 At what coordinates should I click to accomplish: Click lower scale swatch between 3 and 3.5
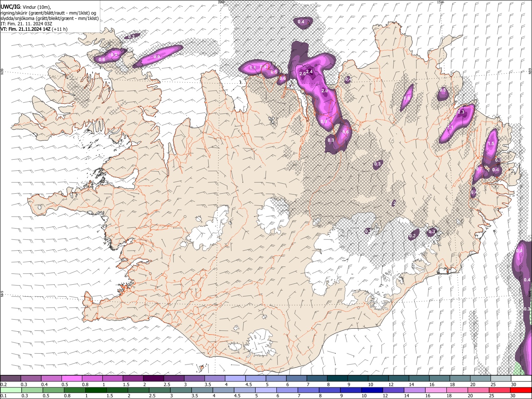[x=180, y=390]
